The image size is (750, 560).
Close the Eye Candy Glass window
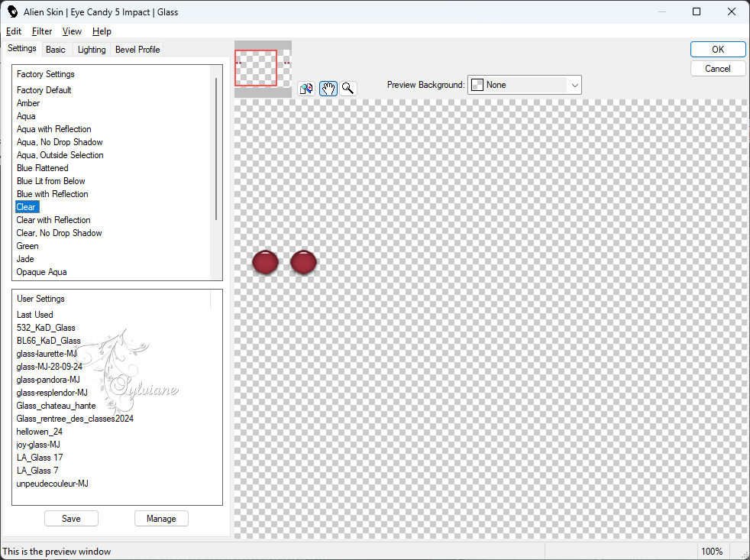coord(732,11)
